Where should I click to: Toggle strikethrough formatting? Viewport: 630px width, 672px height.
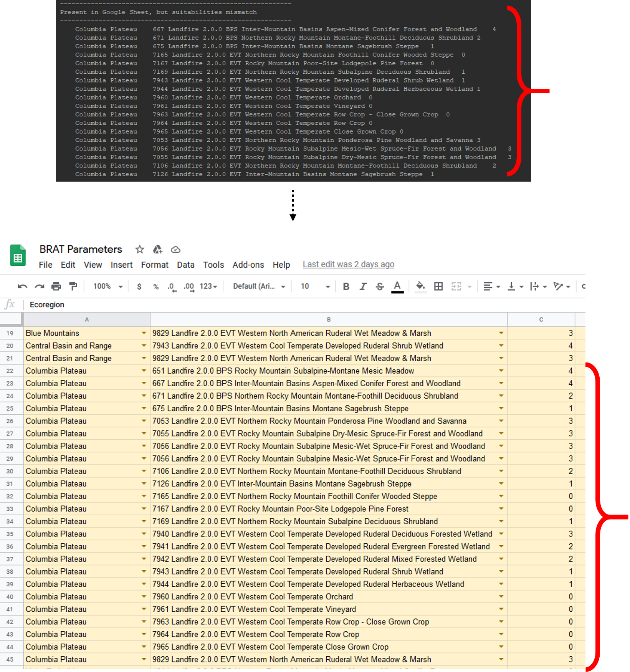point(380,286)
